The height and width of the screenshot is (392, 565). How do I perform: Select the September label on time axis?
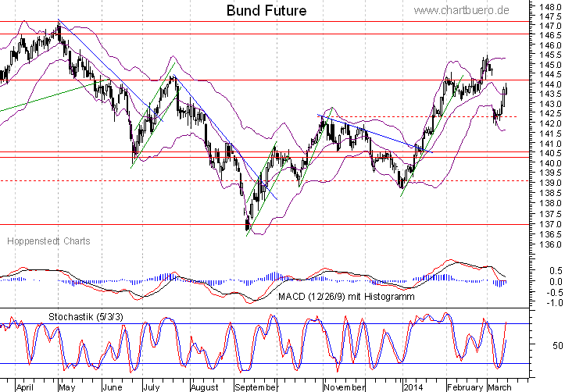click(x=256, y=387)
